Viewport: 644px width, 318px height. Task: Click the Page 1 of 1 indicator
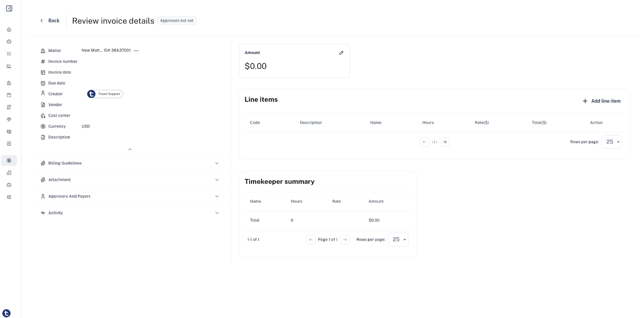[x=328, y=240]
